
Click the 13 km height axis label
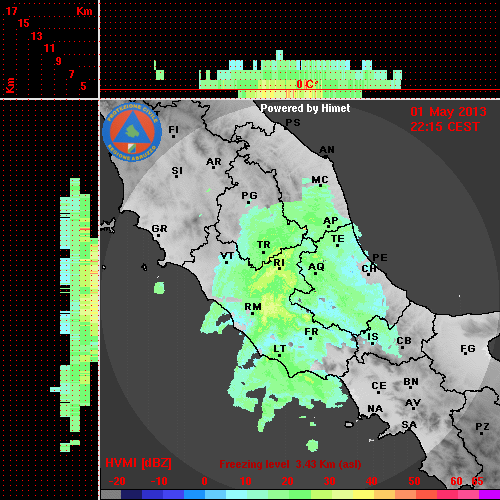pyautogui.click(x=37, y=36)
